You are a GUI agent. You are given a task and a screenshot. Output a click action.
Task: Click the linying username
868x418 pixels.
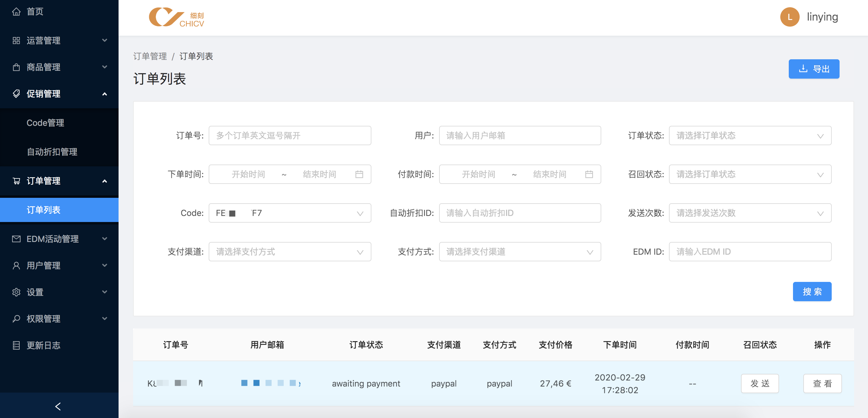click(x=822, y=17)
